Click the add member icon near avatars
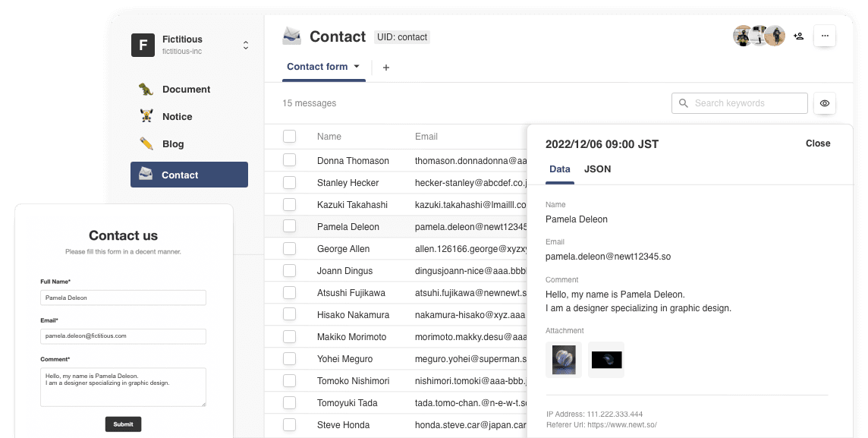This screenshot has height=438, width=868. [x=798, y=36]
